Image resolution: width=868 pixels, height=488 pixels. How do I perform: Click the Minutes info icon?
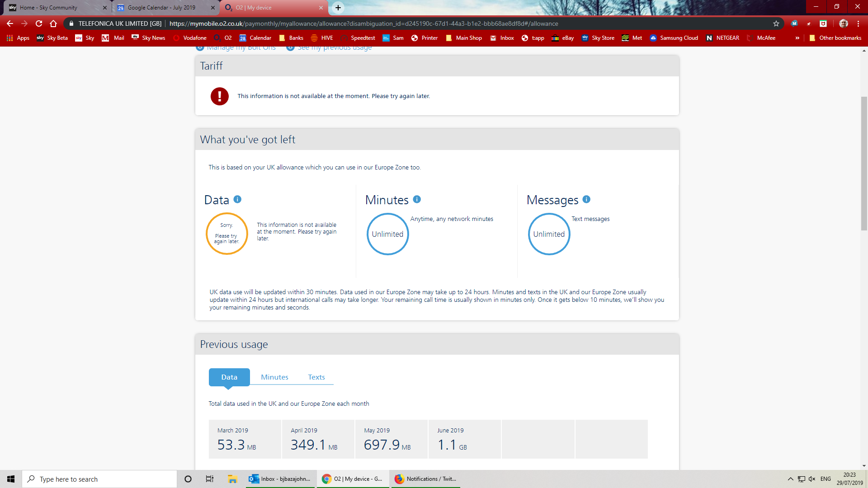[x=417, y=199]
